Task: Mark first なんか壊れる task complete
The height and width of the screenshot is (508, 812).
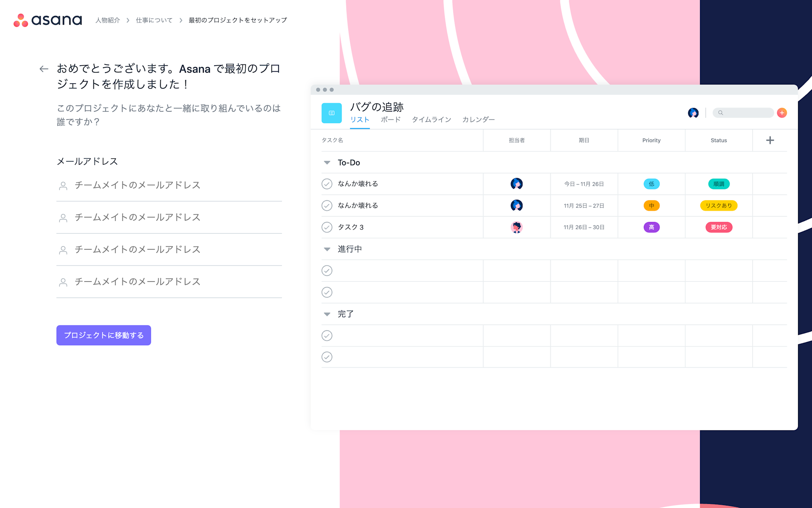Action: [x=327, y=184]
